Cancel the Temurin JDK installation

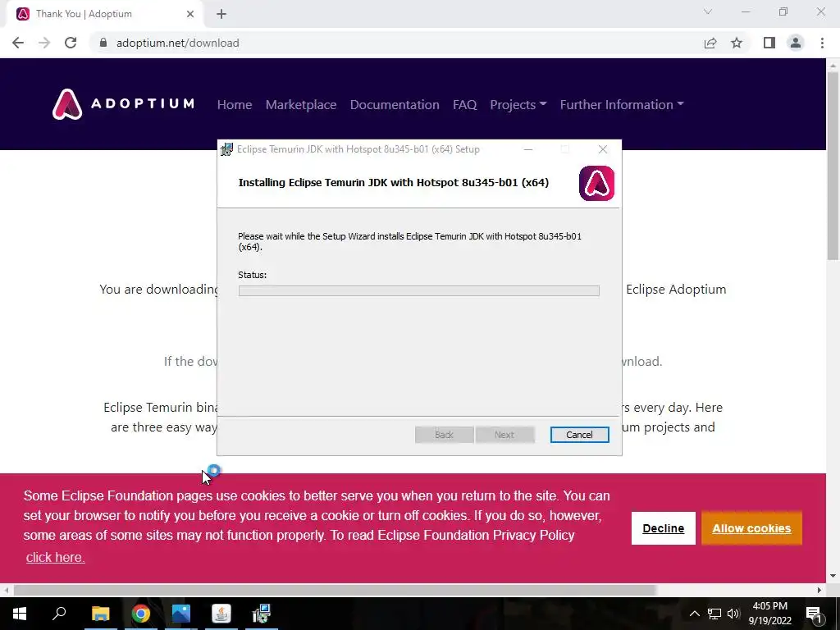click(x=579, y=435)
